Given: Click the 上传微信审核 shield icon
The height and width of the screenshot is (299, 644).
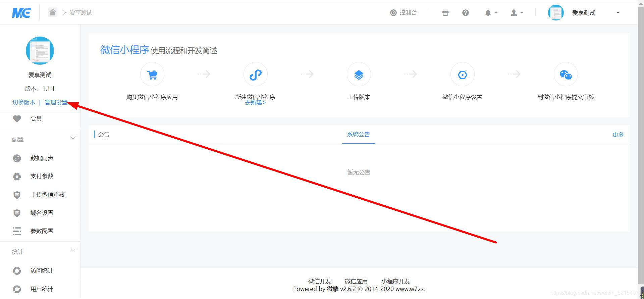Looking at the screenshot, I should 17,195.
